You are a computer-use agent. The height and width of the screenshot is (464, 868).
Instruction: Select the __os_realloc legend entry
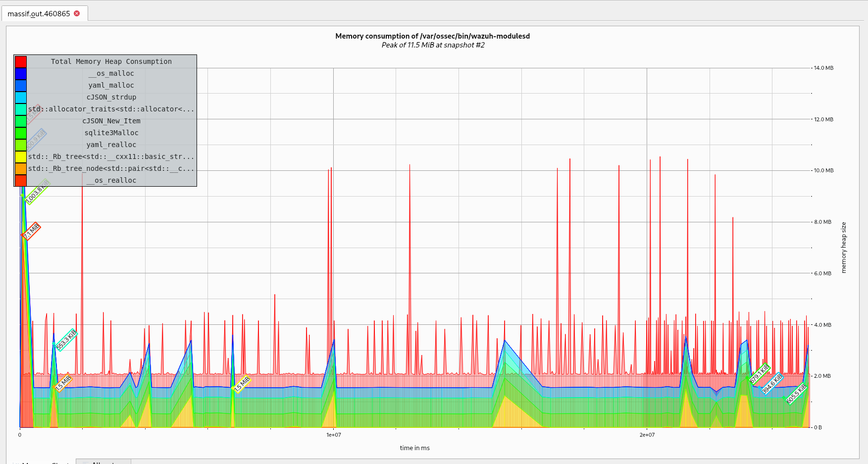[x=111, y=180]
